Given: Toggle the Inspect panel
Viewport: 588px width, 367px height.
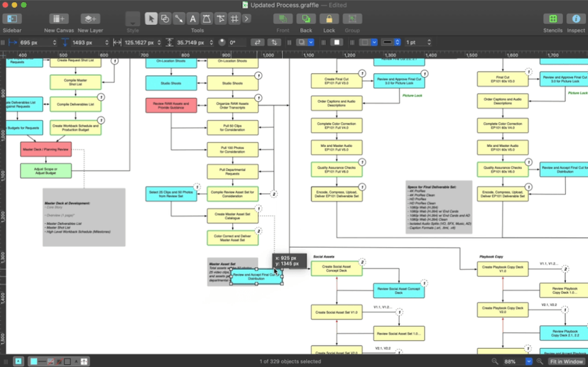Looking at the screenshot, I should (576, 18).
